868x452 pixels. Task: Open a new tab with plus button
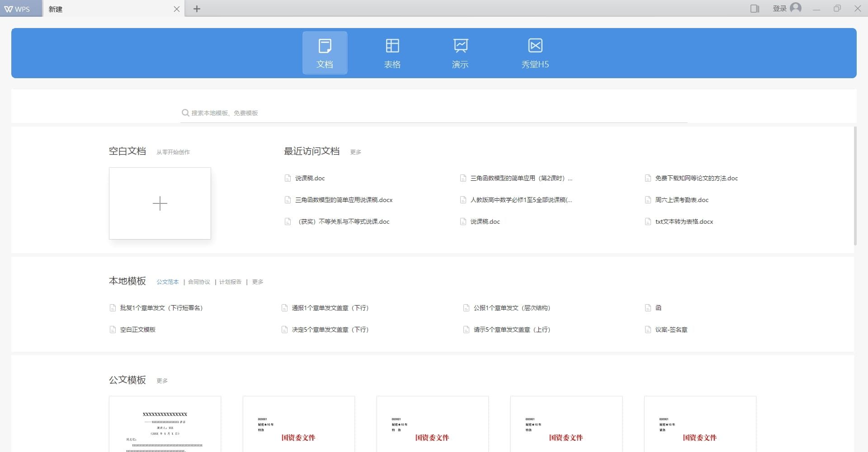197,9
